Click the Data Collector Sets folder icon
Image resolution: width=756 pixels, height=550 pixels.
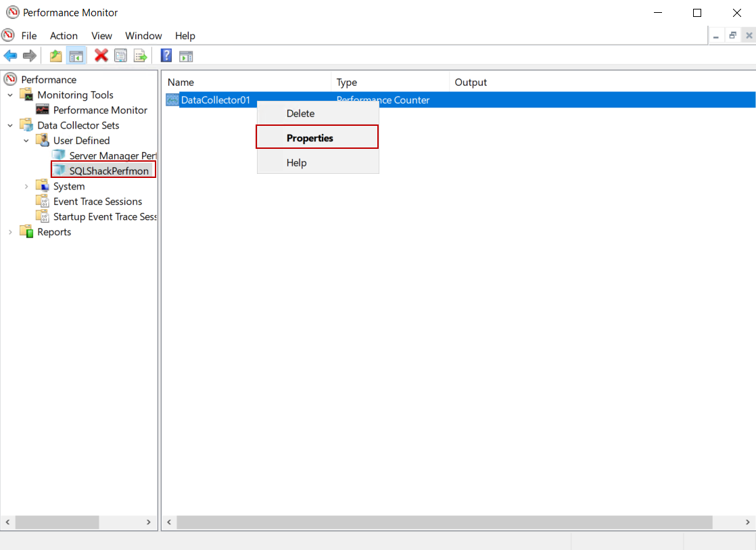click(x=26, y=124)
